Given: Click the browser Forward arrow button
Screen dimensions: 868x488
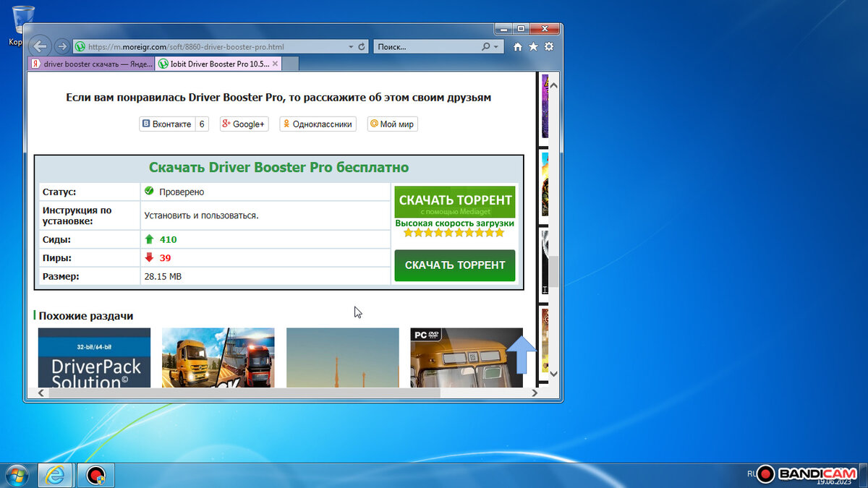Looking at the screenshot, I should coord(62,46).
